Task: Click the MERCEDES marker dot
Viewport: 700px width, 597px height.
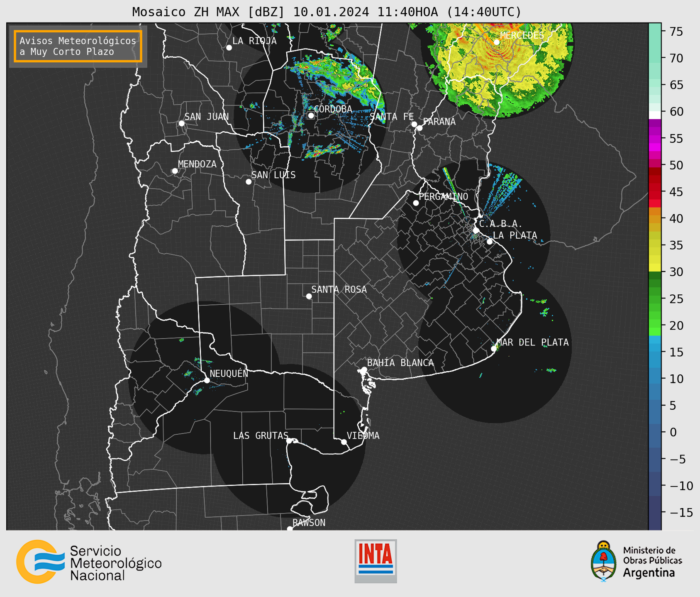Action: tap(496, 42)
